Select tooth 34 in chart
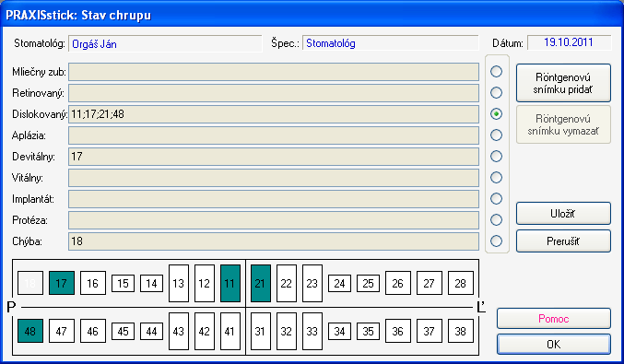624x364 pixels. click(x=339, y=331)
